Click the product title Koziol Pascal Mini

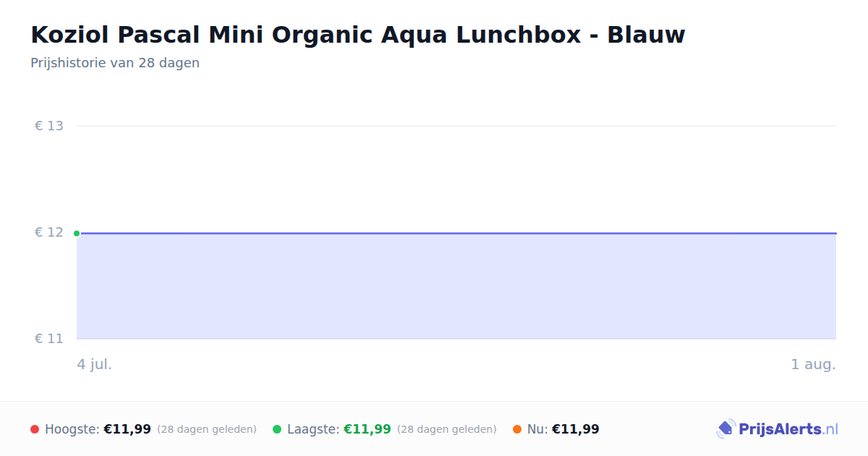357,34
